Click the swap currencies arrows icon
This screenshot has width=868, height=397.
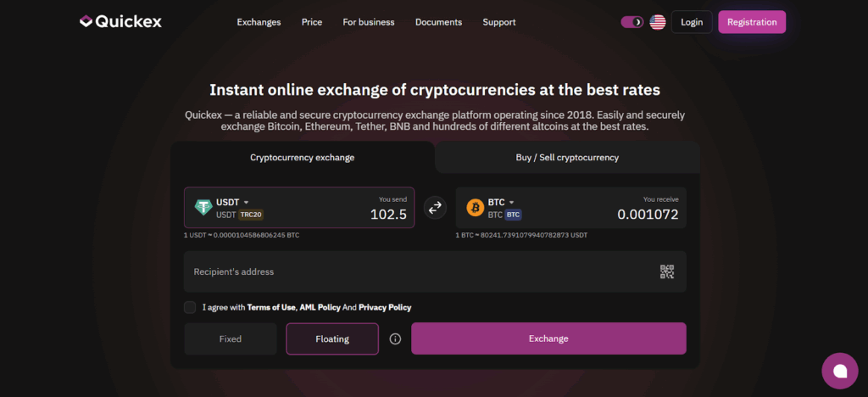(x=435, y=207)
